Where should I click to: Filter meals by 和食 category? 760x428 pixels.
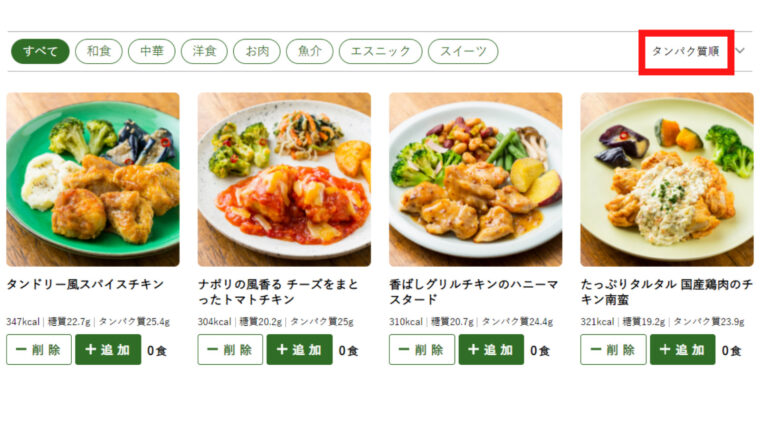point(99,51)
